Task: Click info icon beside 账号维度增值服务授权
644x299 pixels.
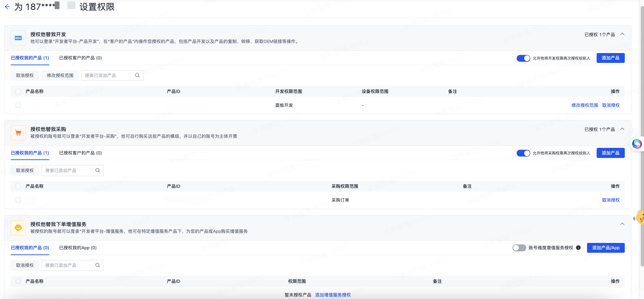Action: (578, 247)
